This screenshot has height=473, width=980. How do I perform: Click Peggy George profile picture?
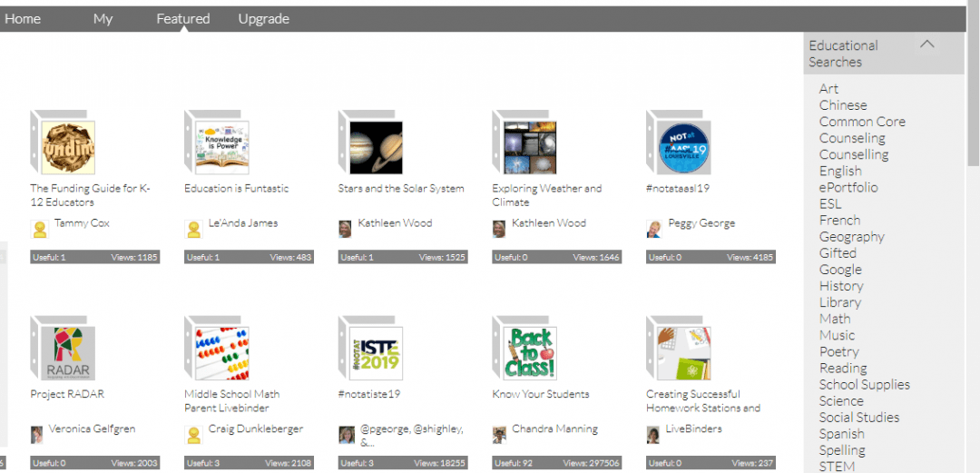click(x=653, y=229)
